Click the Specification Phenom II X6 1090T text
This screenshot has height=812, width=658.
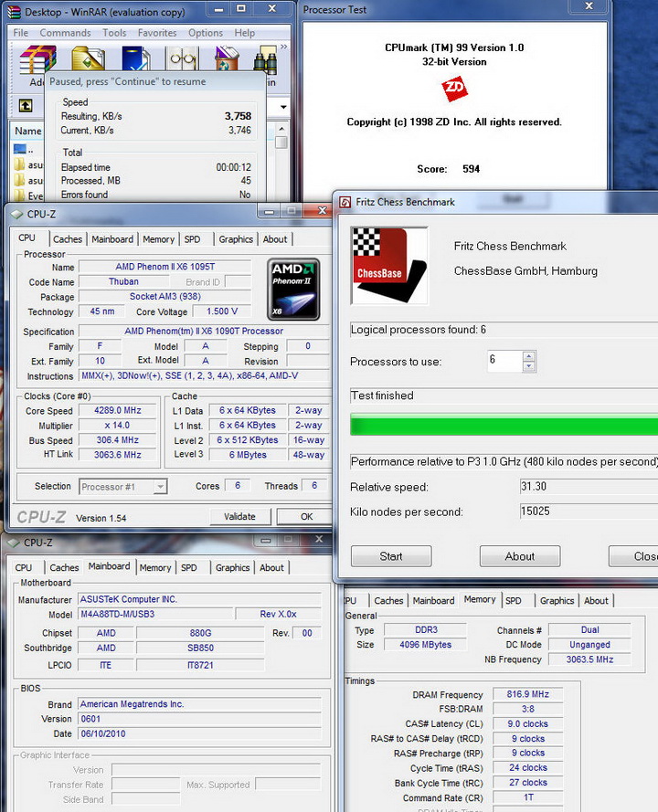(204, 331)
